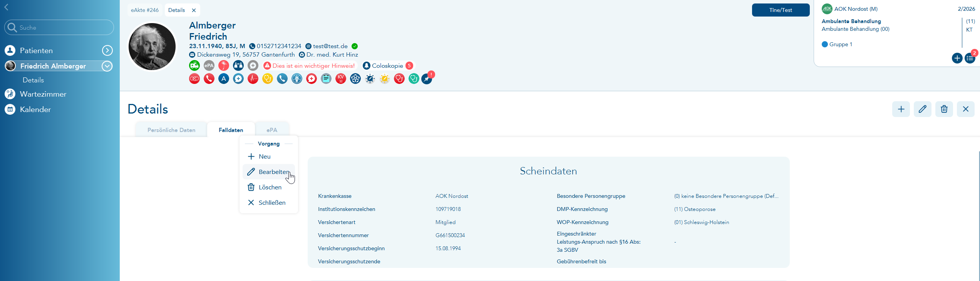Collapse the sidebar with the back chevron

6,7
